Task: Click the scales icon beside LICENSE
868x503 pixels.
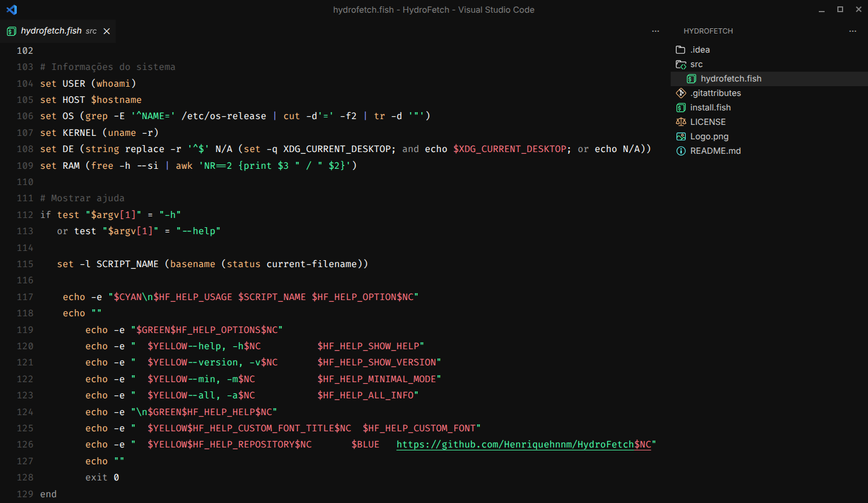Action: pos(681,122)
